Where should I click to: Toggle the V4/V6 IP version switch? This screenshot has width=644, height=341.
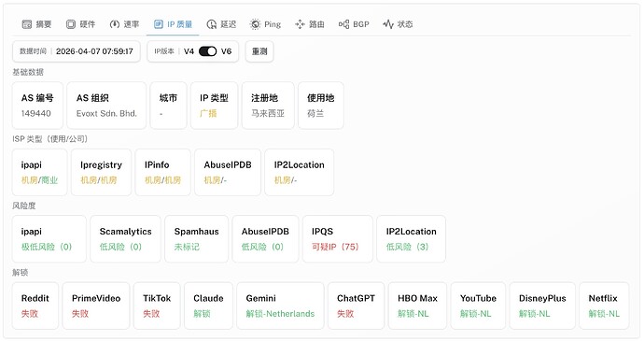(x=207, y=51)
